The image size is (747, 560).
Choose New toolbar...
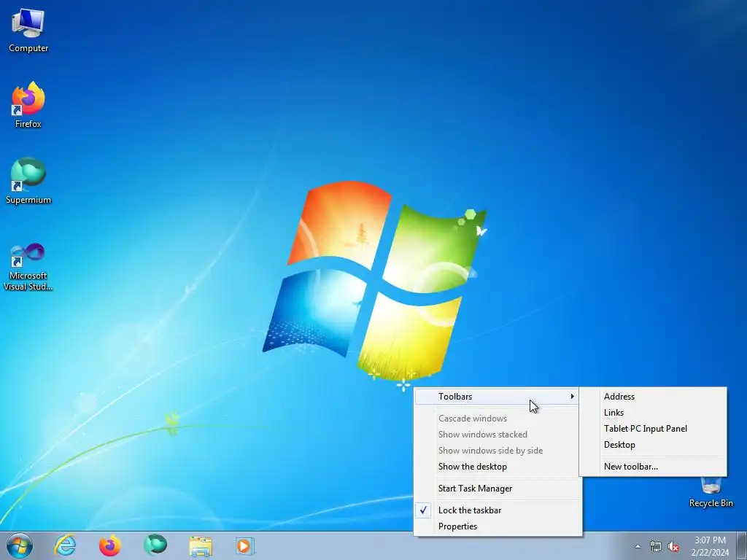(653, 467)
